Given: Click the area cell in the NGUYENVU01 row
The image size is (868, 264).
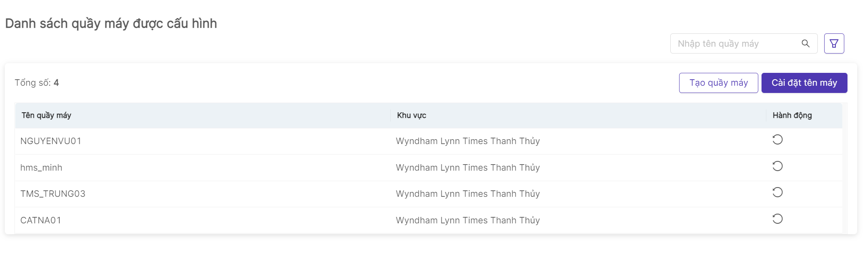Looking at the screenshot, I should tap(467, 141).
